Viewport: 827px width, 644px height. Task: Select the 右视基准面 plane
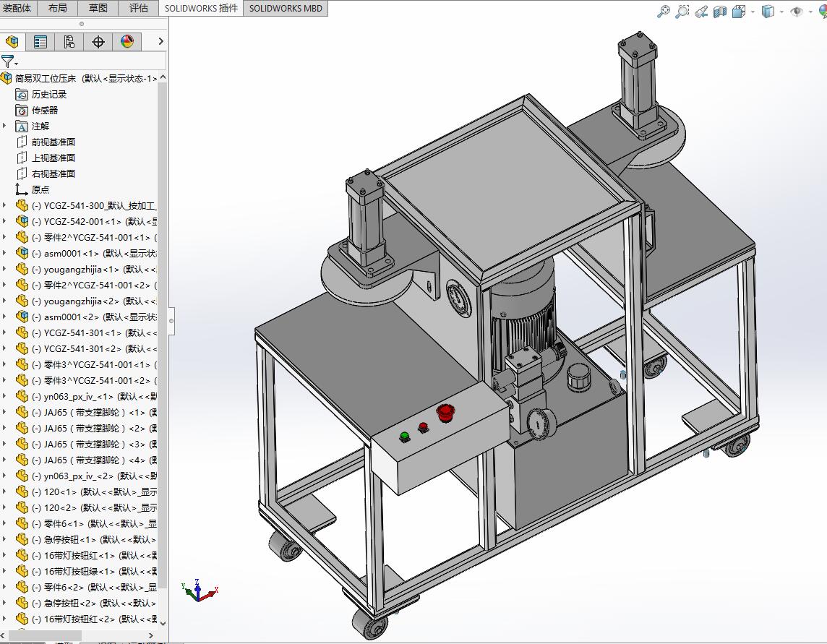46,173
